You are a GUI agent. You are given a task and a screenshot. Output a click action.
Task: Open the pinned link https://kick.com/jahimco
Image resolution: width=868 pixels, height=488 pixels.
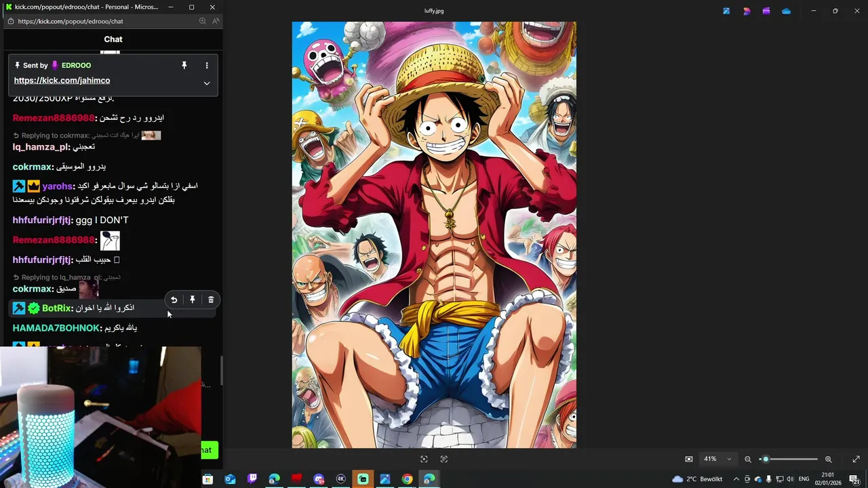click(62, 80)
